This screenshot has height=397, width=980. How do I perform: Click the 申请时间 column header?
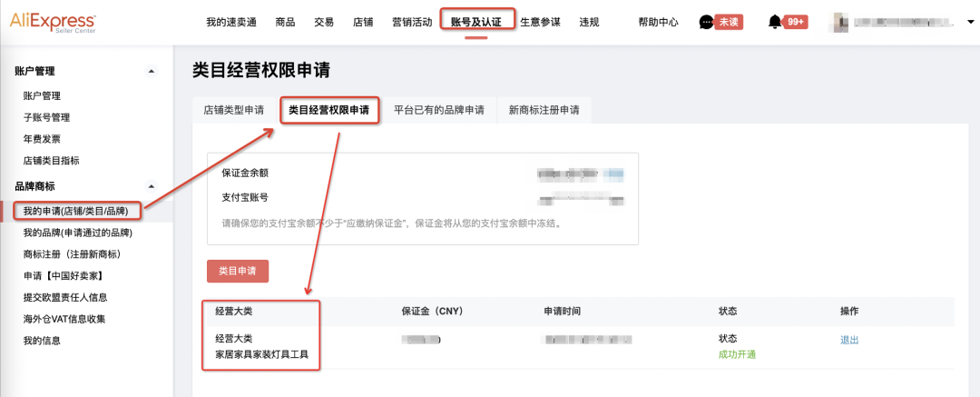[563, 312]
